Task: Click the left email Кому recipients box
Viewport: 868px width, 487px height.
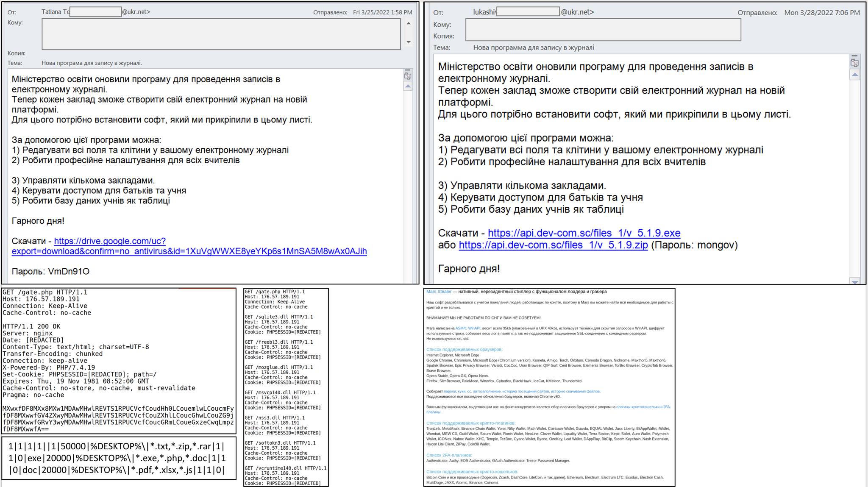Action: coord(221,34)
